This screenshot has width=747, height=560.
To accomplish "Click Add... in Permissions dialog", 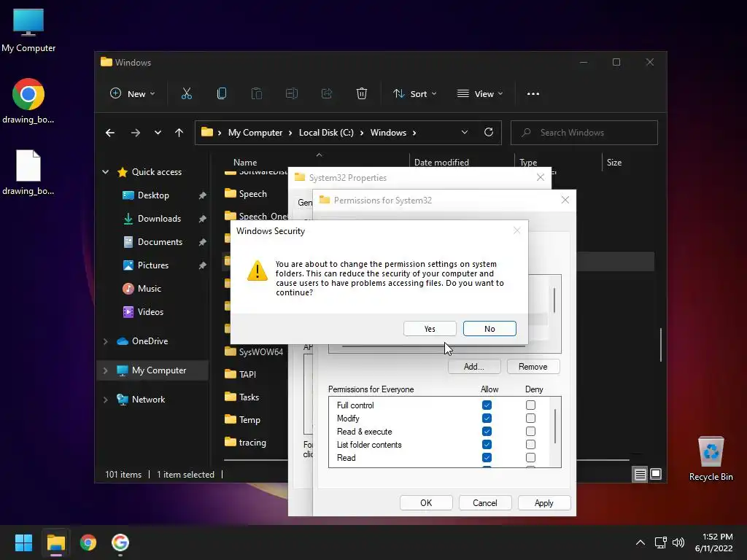I will (x=474, y=367).
